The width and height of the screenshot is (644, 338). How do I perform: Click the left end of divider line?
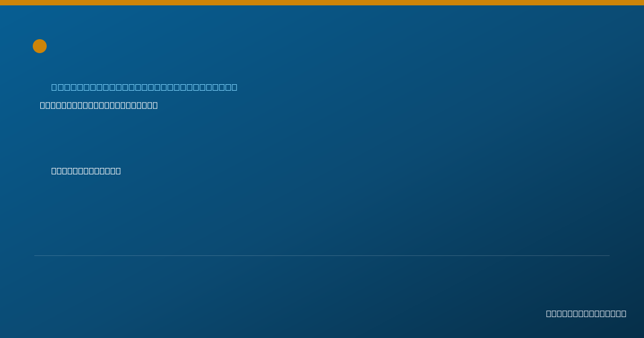(35, 255)
